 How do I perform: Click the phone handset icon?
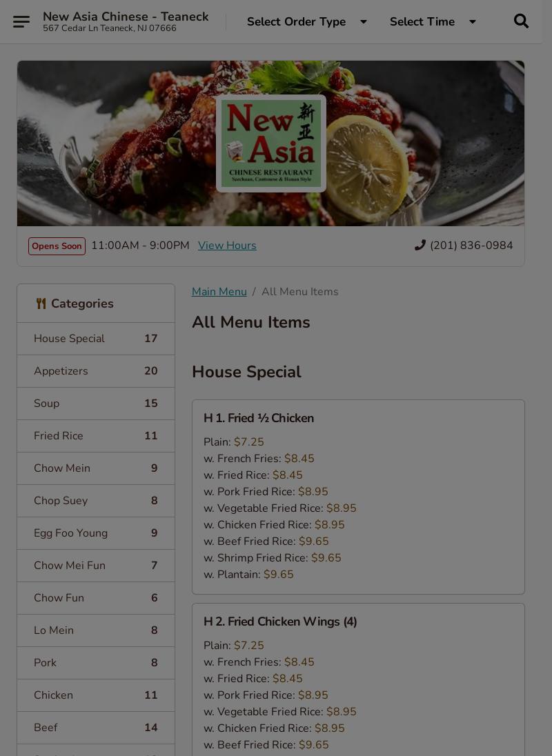pyautogui.click(x=420, y=246)
